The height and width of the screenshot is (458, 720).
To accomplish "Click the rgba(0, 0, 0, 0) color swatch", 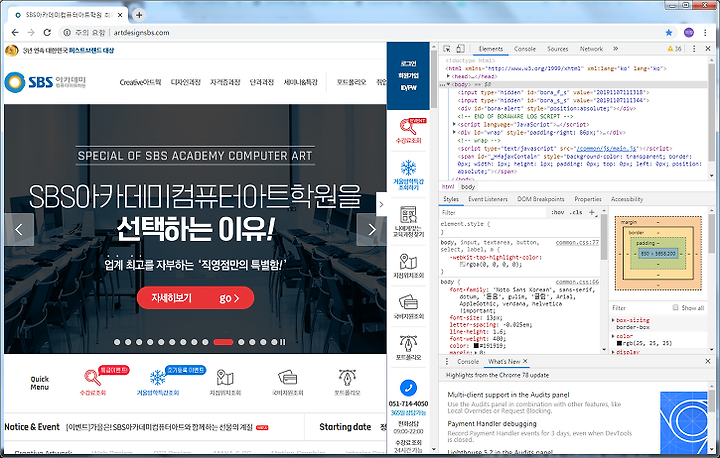I will pos(462,265).
